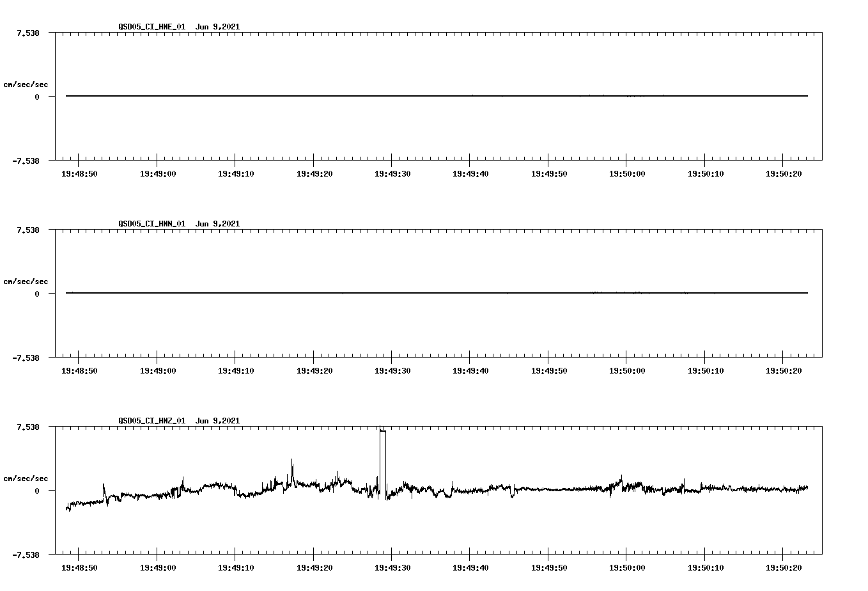Select the -7.538 lower limit on HNE plot
The width and height of the screenshot is (868, 591).
pos(25,161)
